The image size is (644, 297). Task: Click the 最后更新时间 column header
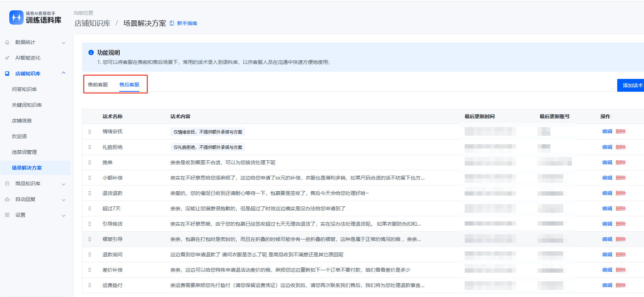[480, 116]
